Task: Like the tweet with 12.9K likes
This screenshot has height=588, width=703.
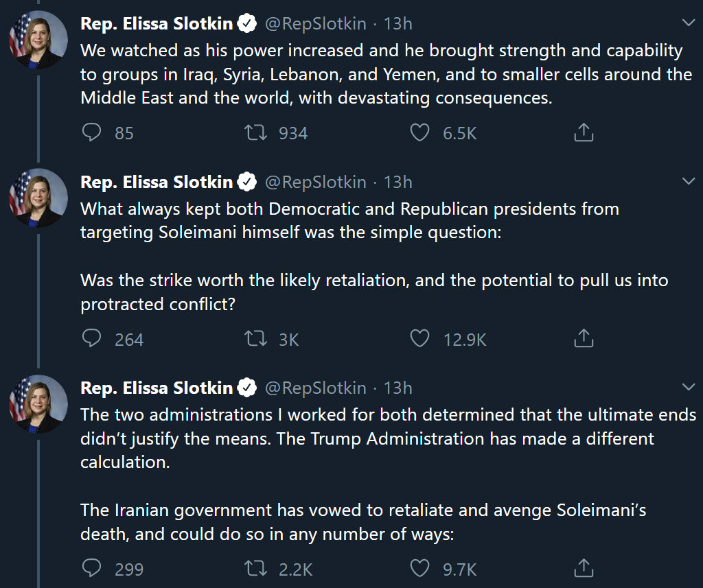Action: [x=419, y=338]
